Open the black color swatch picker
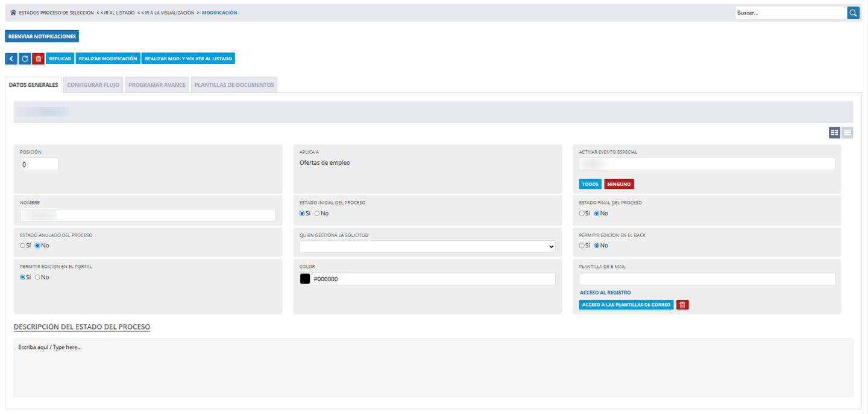868x414 pixels. point(305,279)
